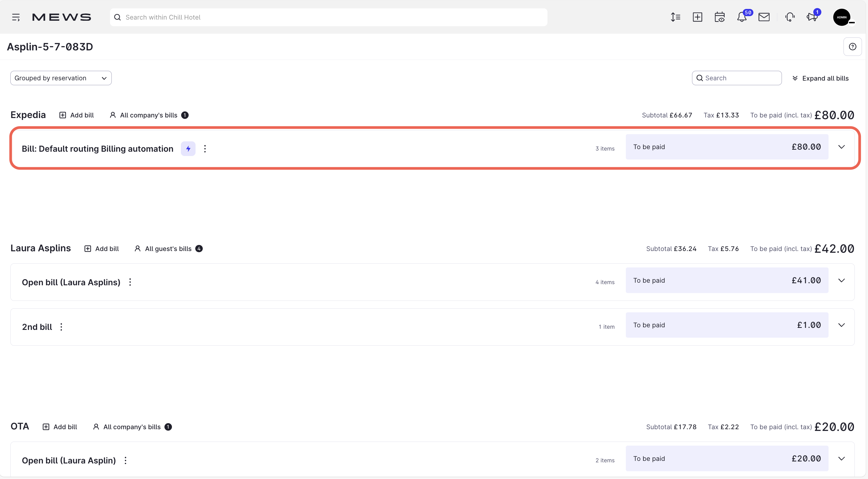Expand the Default routing Billing automation bill

[x=842, y=147]
